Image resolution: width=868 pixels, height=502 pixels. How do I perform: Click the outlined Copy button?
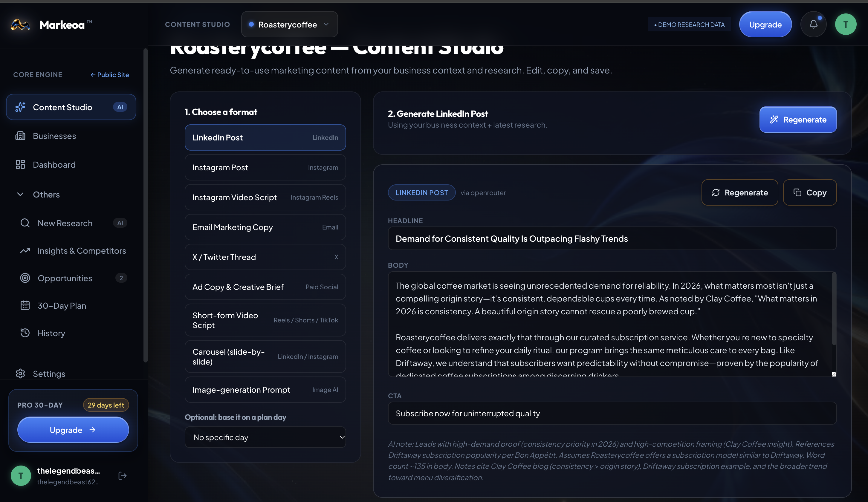coord(810,192)
